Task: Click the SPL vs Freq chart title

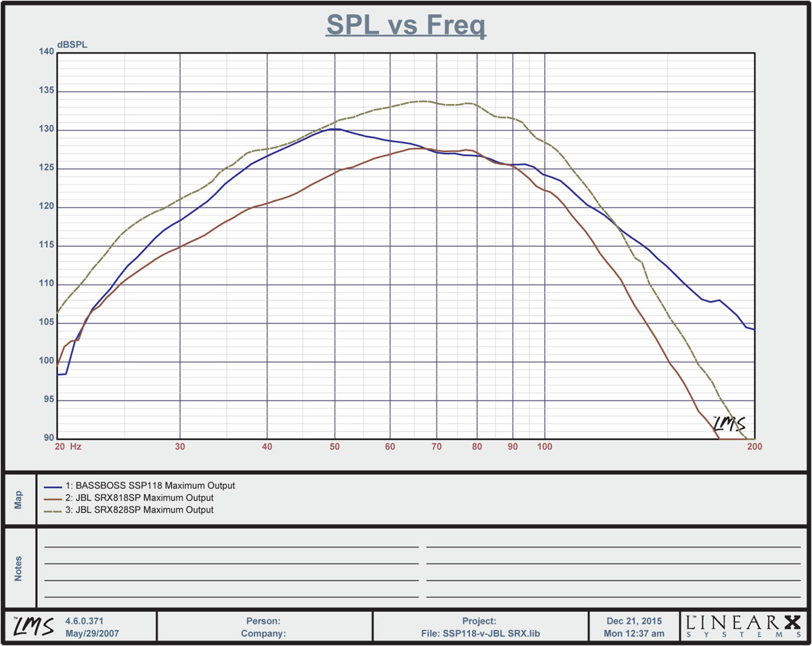Action: click(406, 26)
